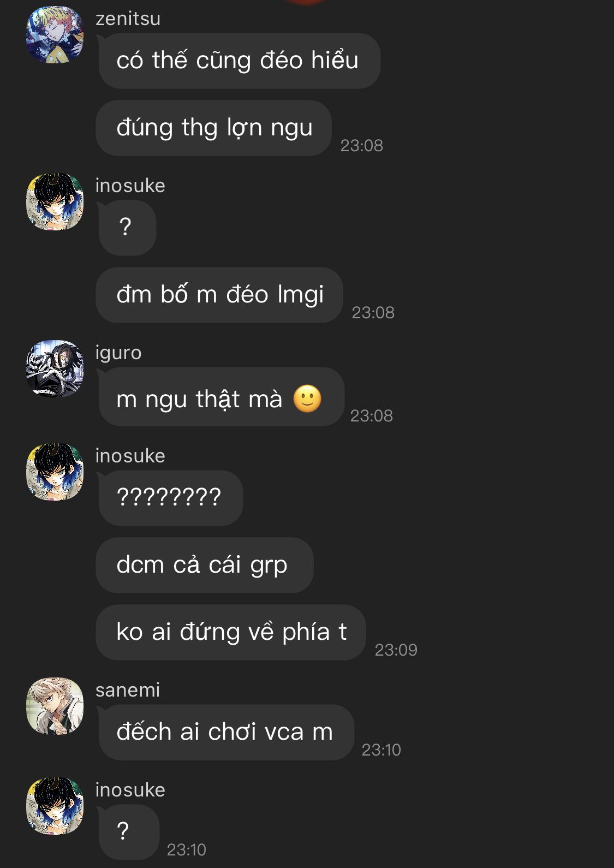Tap the sanemi username label

point(128,690)
